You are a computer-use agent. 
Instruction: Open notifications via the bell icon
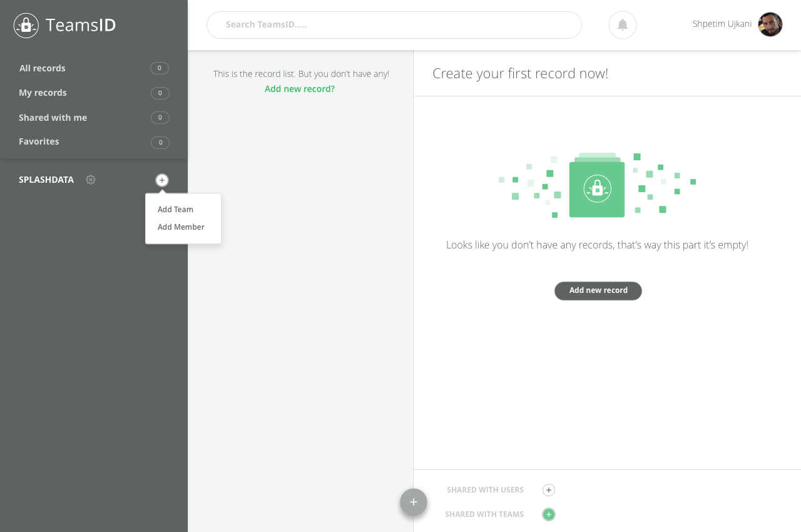coord(622,24)
